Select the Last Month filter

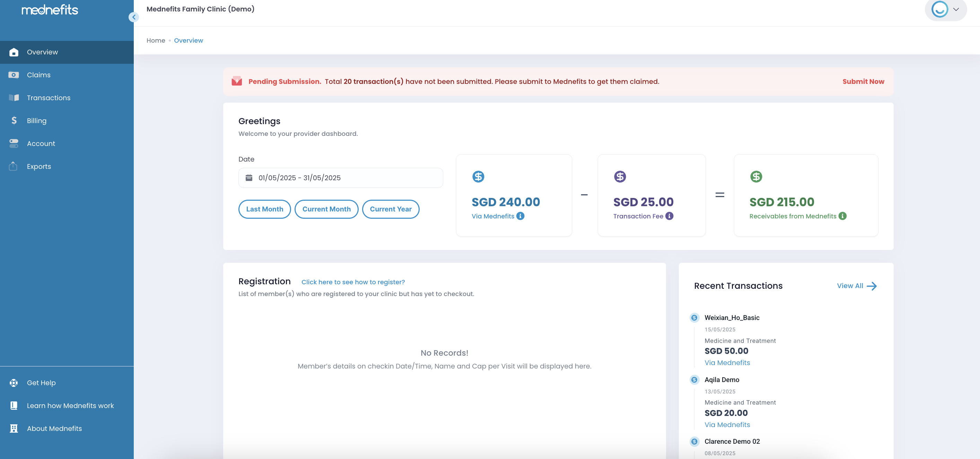[264, 209]
